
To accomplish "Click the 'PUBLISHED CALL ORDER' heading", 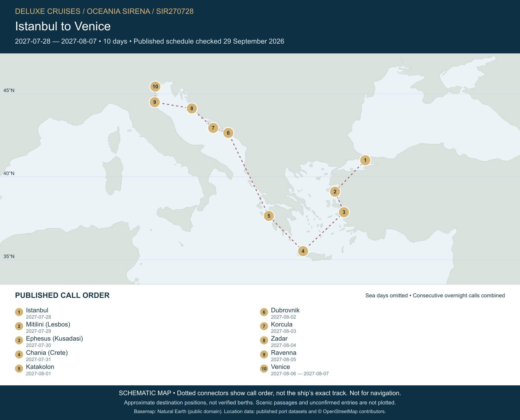I will click(x=62, y=295).
